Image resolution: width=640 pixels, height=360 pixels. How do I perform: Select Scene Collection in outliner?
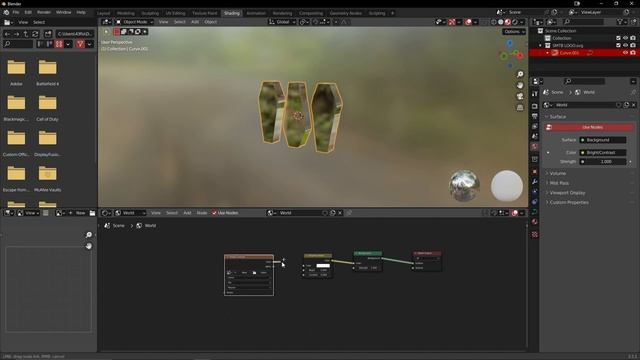point(560,31)
